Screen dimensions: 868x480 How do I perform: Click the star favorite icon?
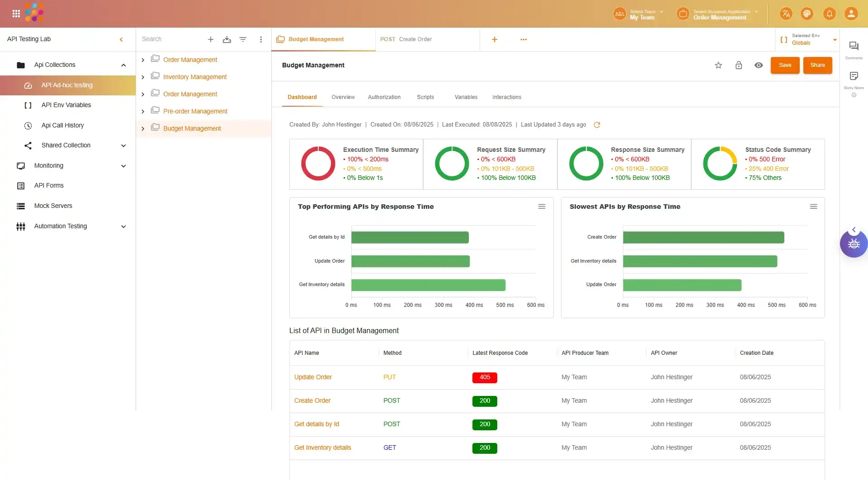(x=718, y=66)
